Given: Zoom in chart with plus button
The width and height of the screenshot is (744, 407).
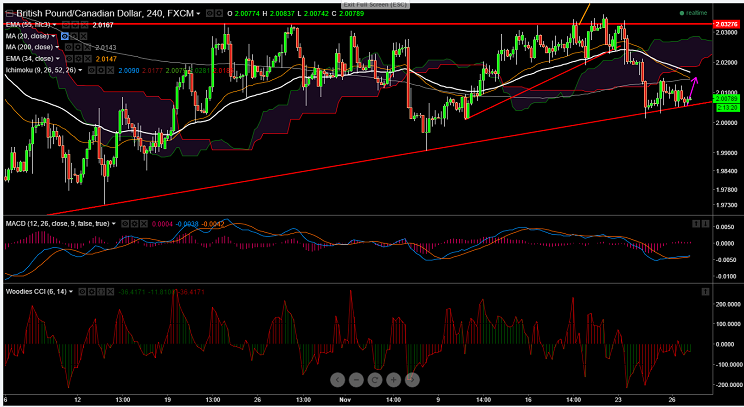Looking at the screenshot, I should [393, 379].
